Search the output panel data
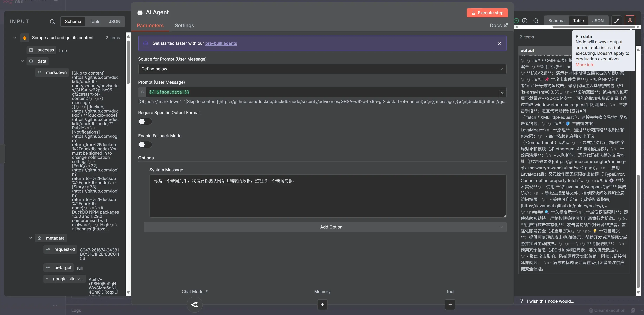This screenshot has height=315, width=644. point(536,21)
